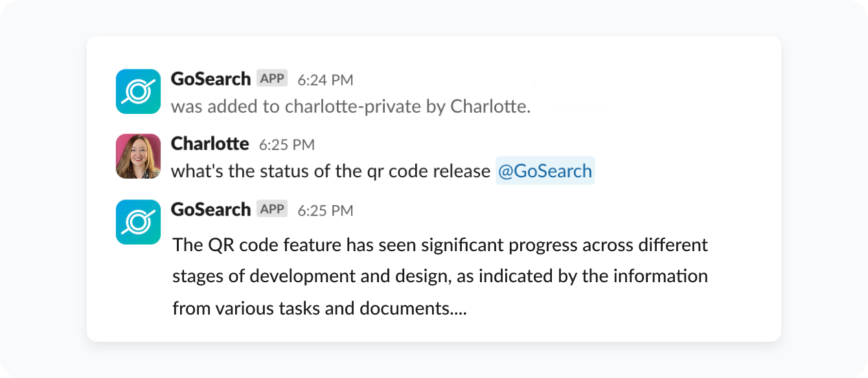The image size is (868, 378).
Task: Open the GoSearch sender name at 6:24 PM
Action: (211, 79)
